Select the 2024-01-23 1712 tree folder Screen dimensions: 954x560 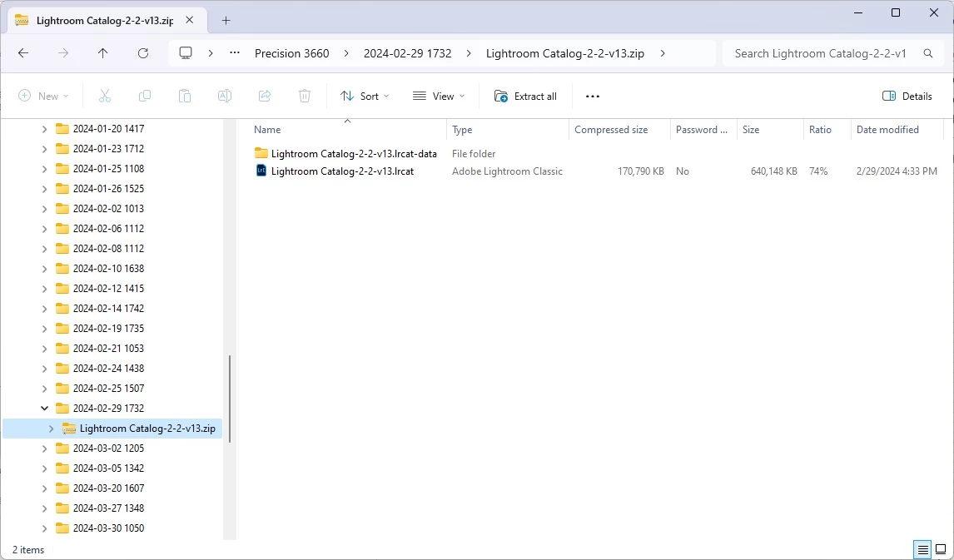coord(108,148)
